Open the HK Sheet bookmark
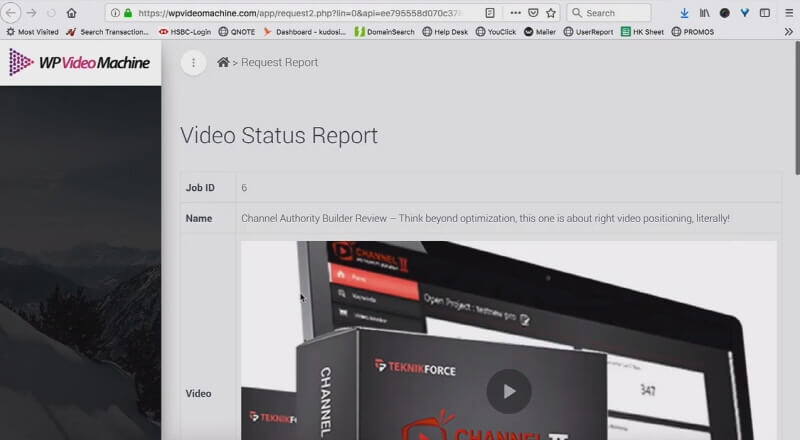 (642, 32)
